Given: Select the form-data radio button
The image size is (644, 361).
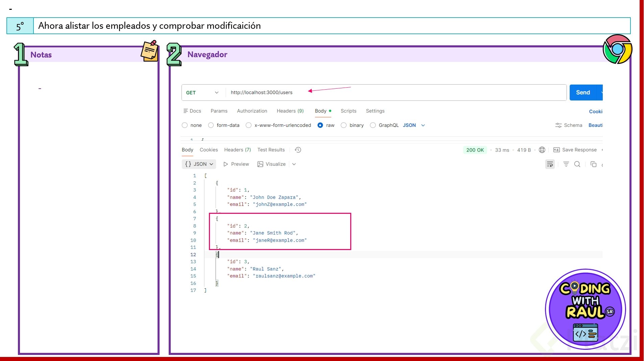Looking at the screenshot, I should (211, 125).
